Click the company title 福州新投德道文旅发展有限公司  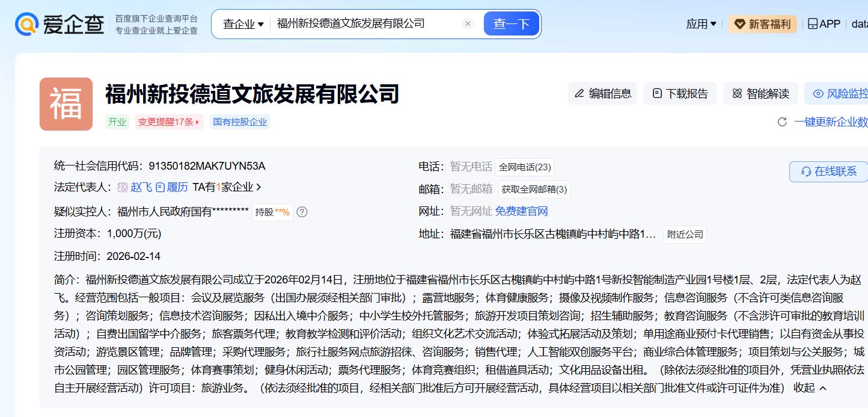click(x=252, y=94)
